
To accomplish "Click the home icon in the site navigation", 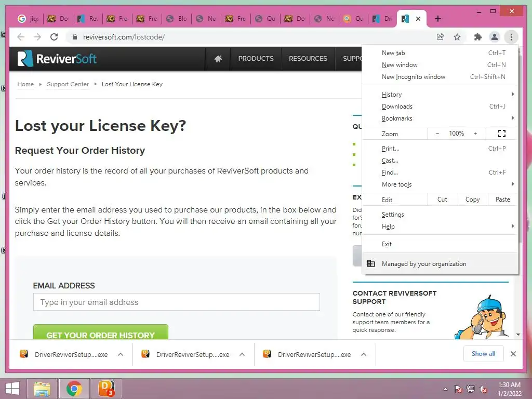I will (x=218, y=59).
